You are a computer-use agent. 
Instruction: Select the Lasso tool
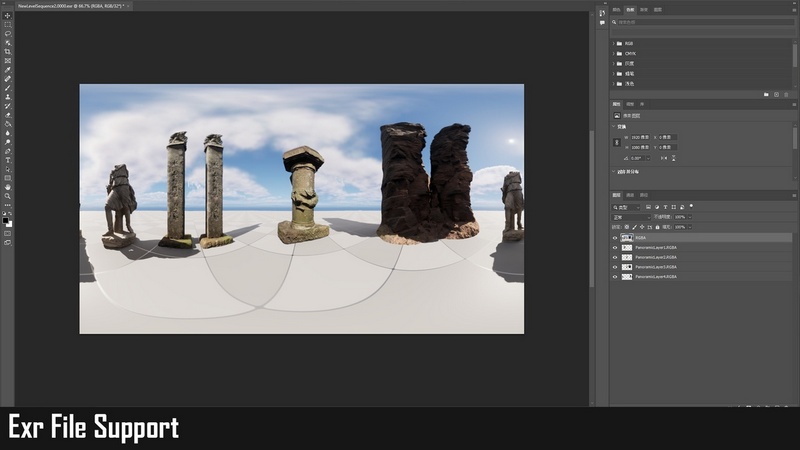point(8,33)
